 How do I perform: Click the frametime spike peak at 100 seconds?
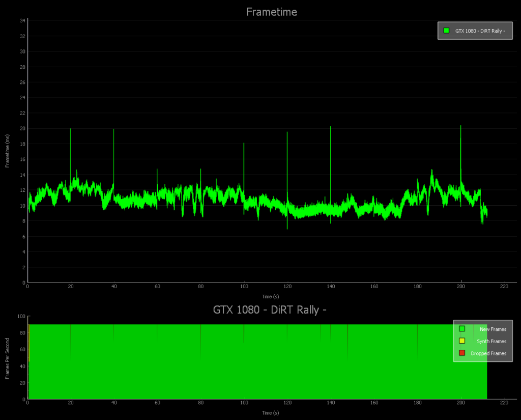[244, 144]
